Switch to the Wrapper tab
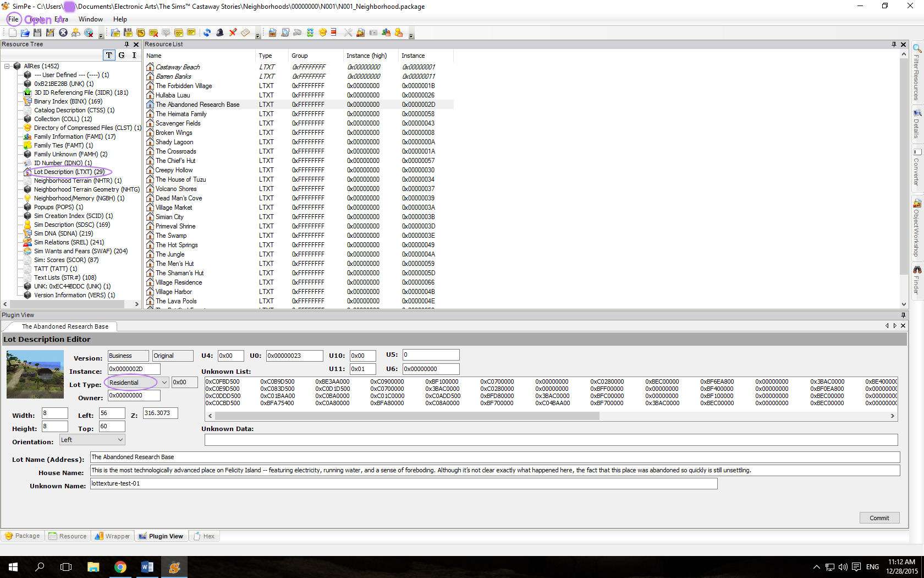This screenshot has width=924, height=578. pos(112,536)
